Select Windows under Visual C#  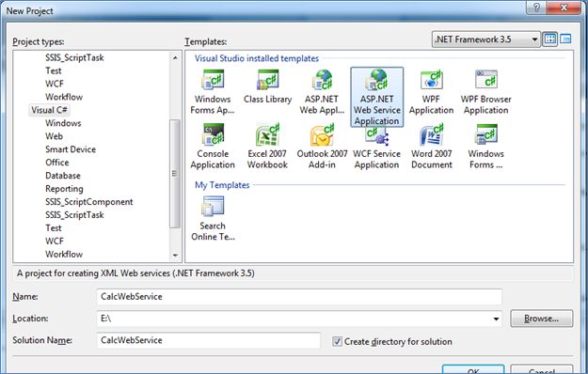coord(63,123)
